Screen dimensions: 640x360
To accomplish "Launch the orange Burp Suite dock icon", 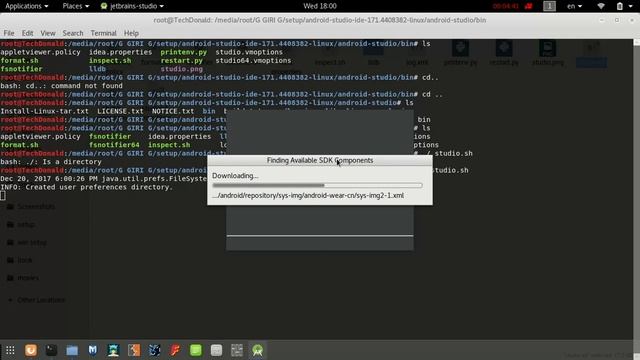I will [134, 350].
